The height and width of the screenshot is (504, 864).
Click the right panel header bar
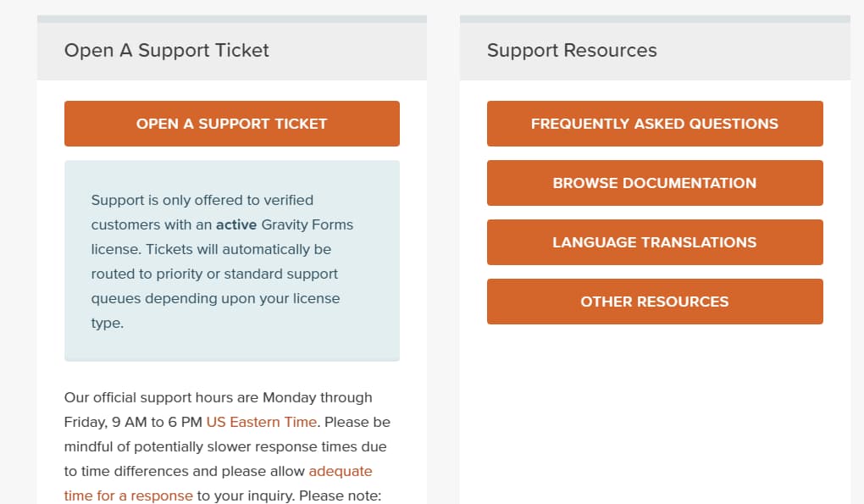tap(654, 48)
